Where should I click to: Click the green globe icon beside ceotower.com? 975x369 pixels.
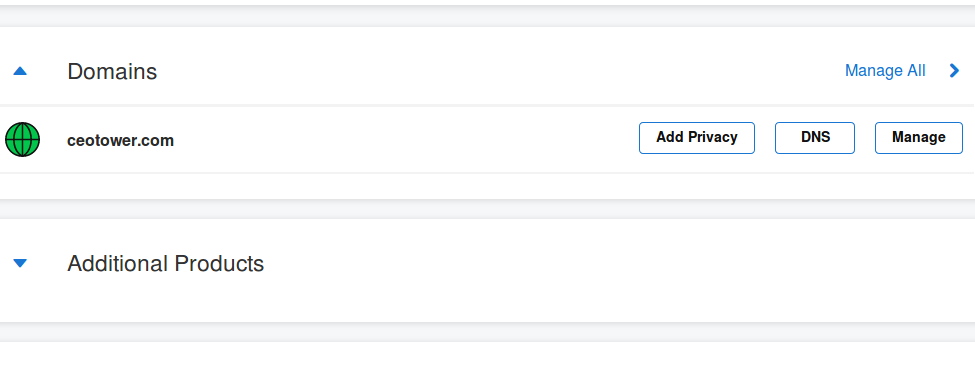point(22,139)
